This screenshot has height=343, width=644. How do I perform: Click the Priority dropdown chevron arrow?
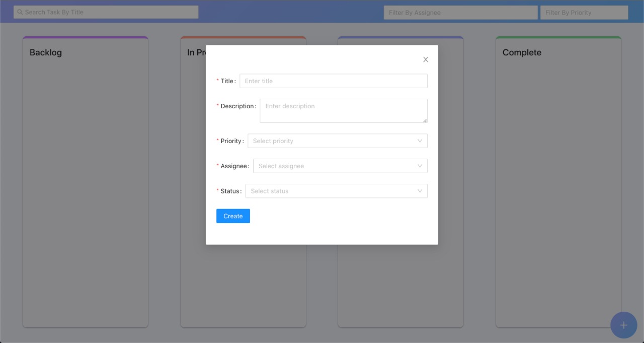420,141
